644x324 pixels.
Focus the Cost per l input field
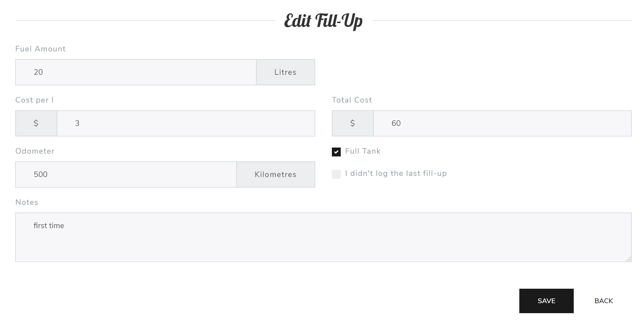186,123
